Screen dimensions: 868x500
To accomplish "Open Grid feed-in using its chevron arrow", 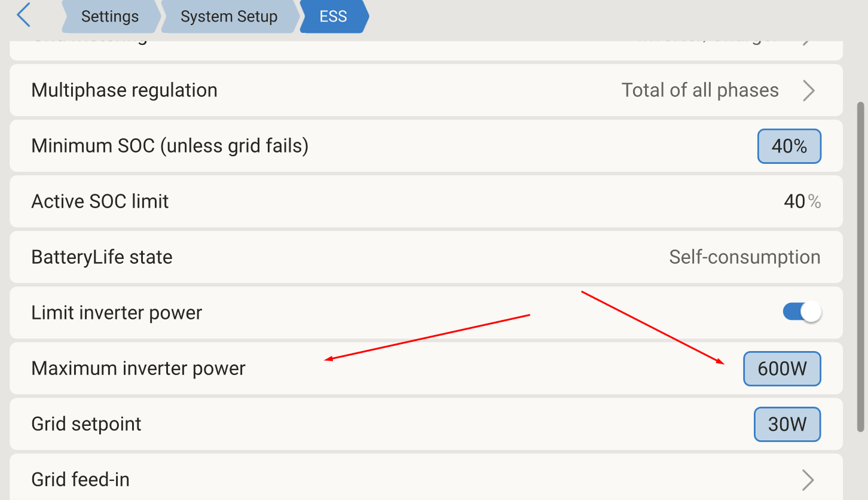I will (x=808, y=480).
